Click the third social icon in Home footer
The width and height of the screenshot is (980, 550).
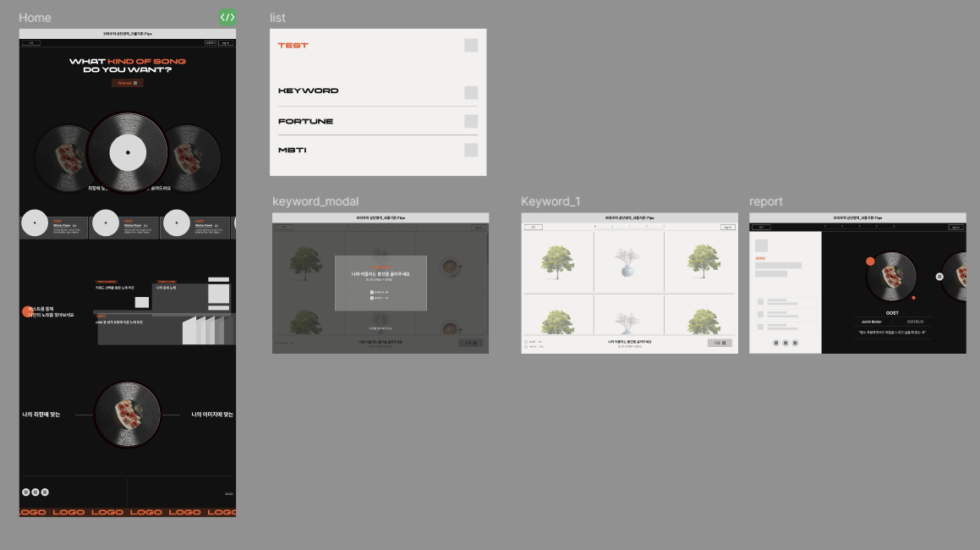point(44,492)
